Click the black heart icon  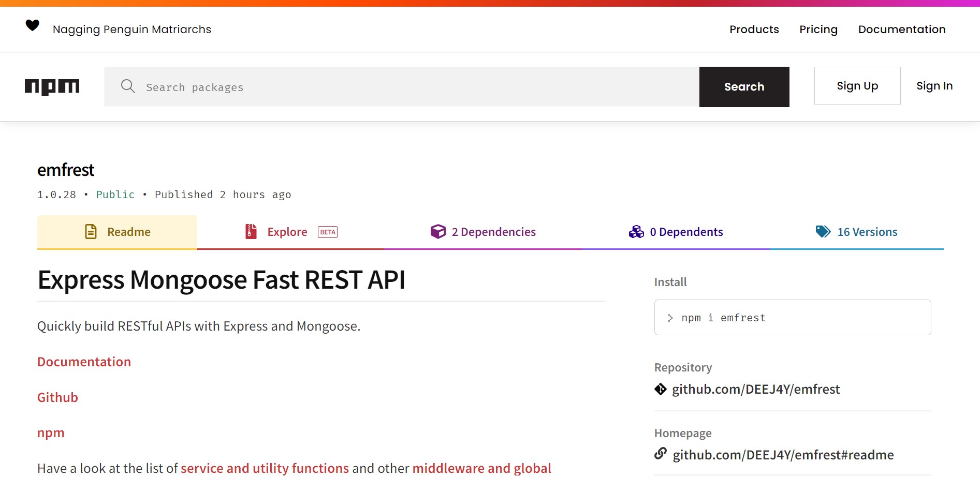[33, 25]
